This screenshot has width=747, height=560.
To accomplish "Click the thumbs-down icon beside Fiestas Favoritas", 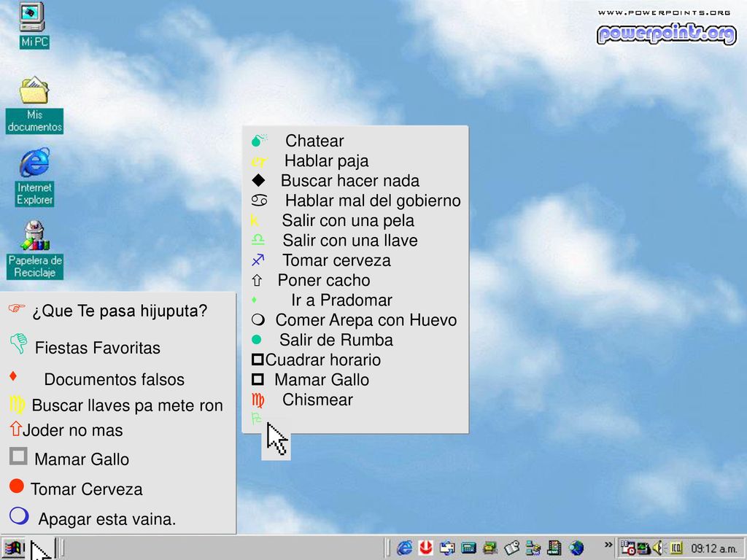I will point(18,343).
